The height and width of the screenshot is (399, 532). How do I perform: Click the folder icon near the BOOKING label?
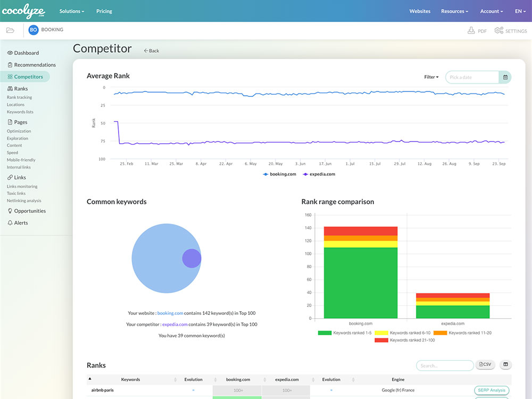(10, 30)
